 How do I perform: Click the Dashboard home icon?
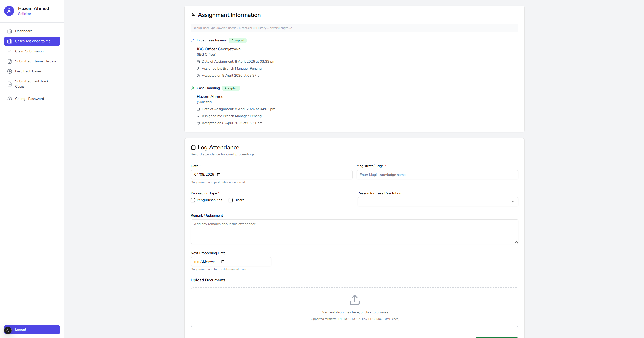pyautogui.click(x=10, y=31)
